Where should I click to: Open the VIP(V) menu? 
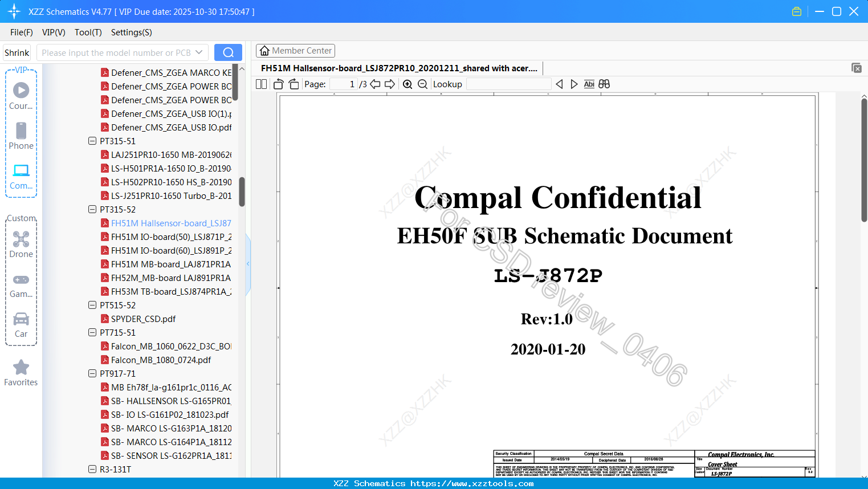[x=54, y=32]
